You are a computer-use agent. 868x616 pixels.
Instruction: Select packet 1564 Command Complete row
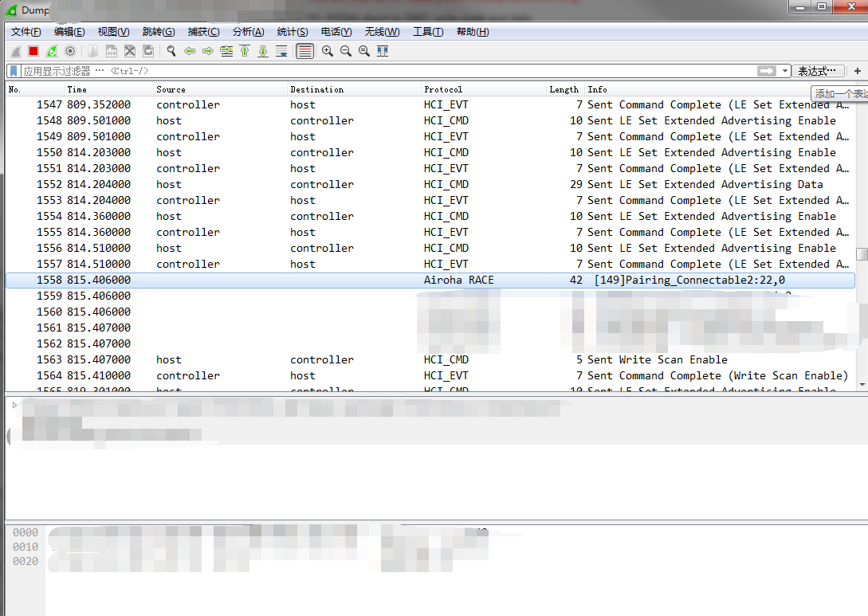430,376
